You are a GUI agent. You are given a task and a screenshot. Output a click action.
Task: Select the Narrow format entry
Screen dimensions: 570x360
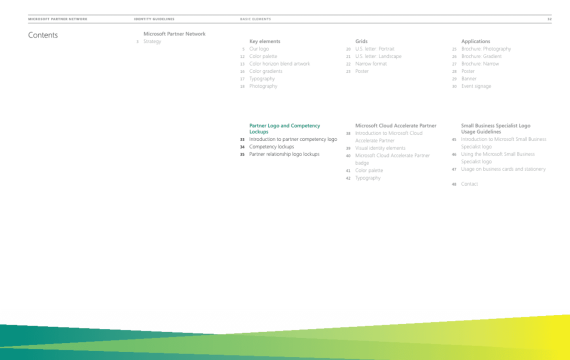point(371,64)
